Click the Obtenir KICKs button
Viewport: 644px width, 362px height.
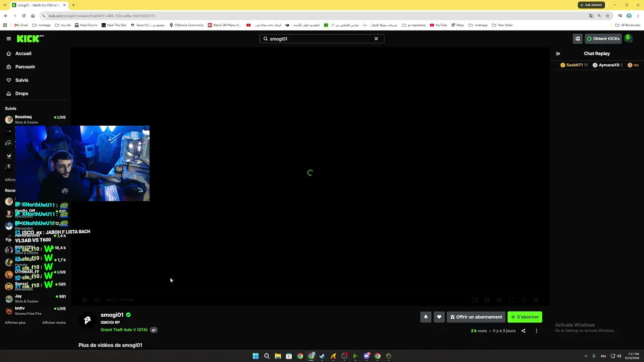603,39
